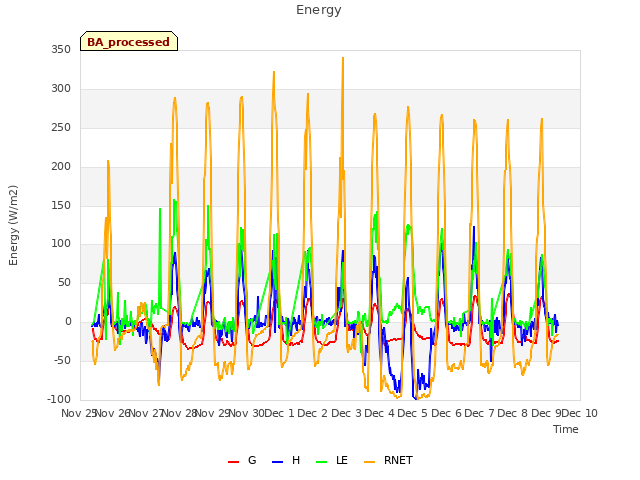The width and height of the screenshot is (640, 480).
Task: Click the Dec 4 x-axis tick label
Action: click(x=380, y=413)
